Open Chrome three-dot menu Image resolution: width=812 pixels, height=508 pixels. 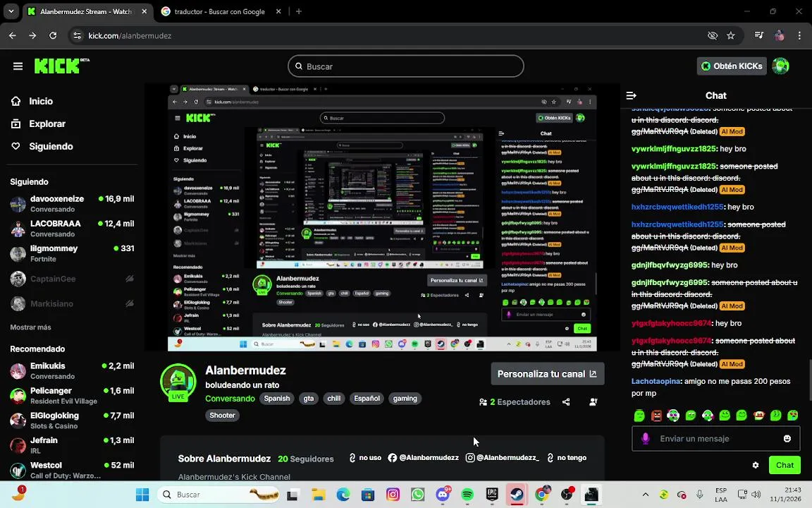[799, 36]
